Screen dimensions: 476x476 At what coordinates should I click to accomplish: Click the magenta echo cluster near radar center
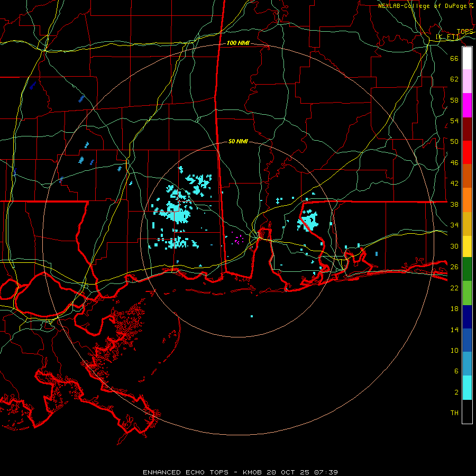pos(237,239)
